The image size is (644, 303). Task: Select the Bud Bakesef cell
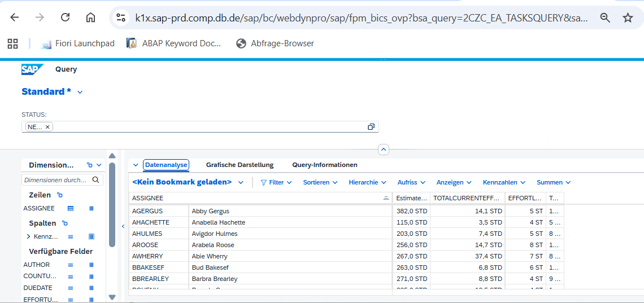click(x=290, y=268)
